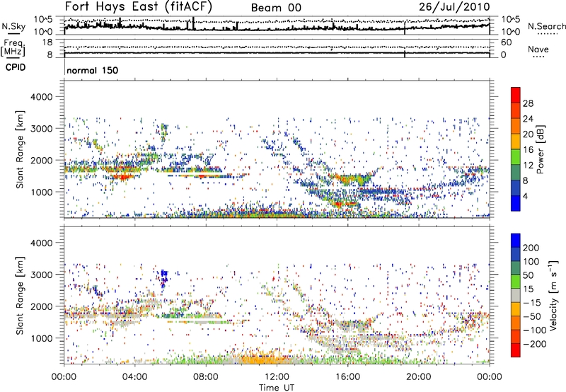This screenshot has height=392, width=566.
Task: Click the 'Velocity [m s-1]' color bar label
Action: (553, 295)
